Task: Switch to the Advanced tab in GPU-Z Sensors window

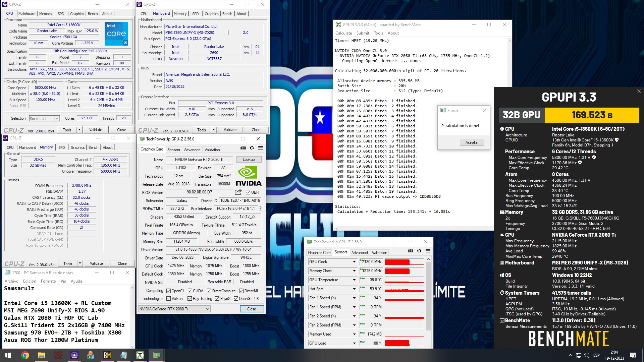Action: pyautogui.click(x=360, y=253)
